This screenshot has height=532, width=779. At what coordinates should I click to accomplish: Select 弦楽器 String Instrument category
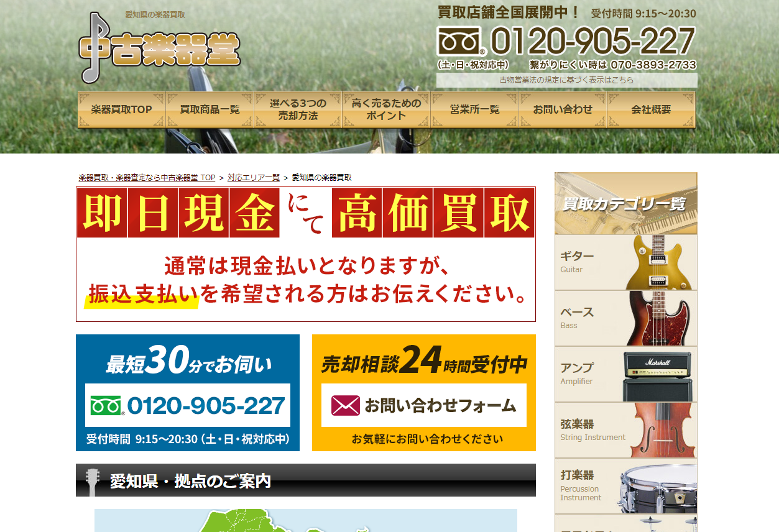(x=626, y=430)
